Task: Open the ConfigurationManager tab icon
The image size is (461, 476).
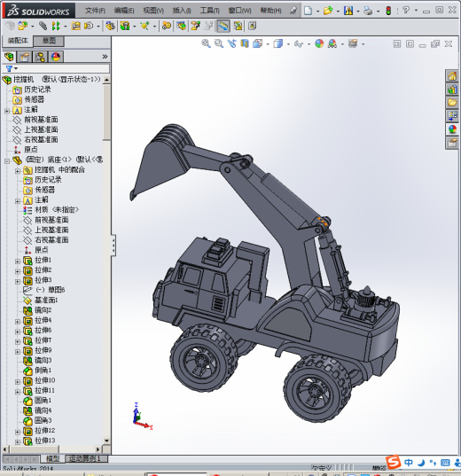Action: coord(40,57)
